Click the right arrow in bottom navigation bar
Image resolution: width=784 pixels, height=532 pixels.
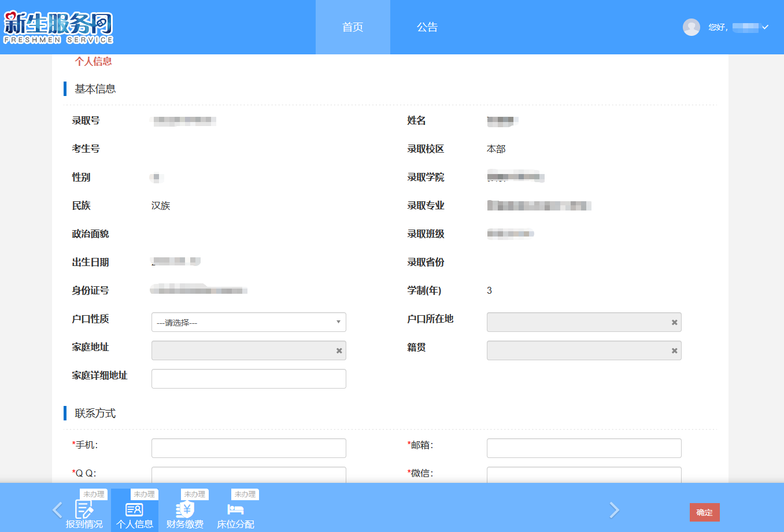click(x=614, y=509)
